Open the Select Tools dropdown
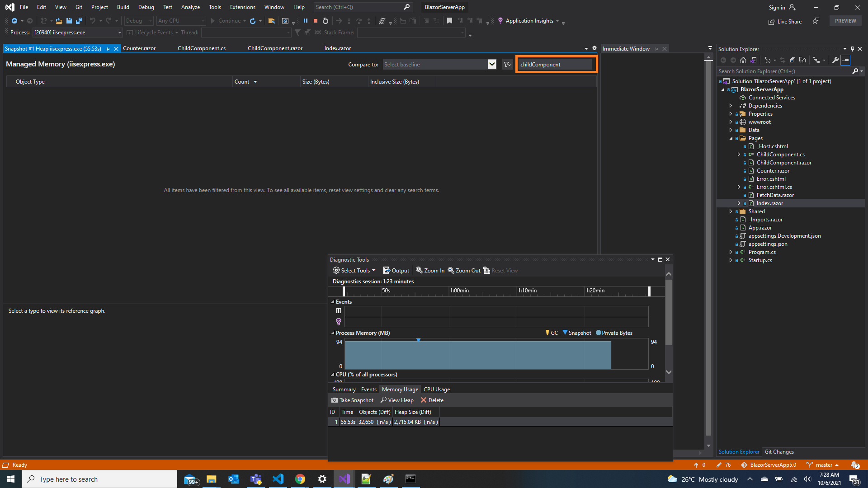The height and width of the screenshot is (488, 868). (354, 270)
